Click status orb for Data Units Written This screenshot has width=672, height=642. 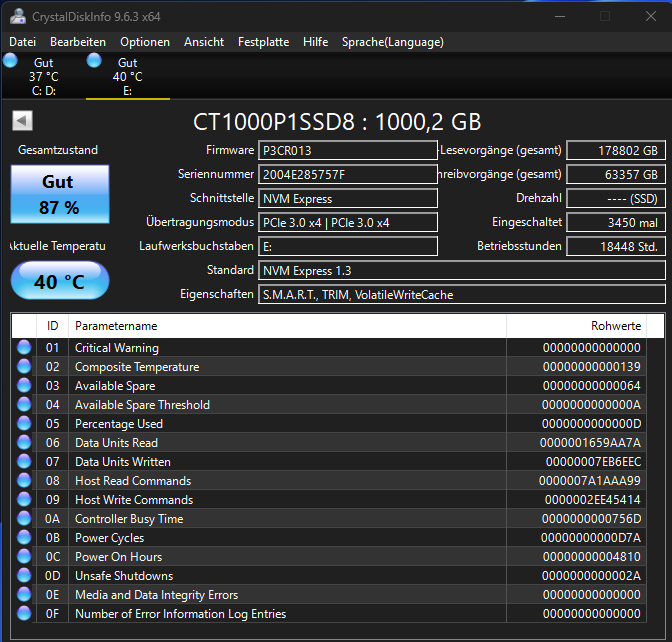[24, 461]
